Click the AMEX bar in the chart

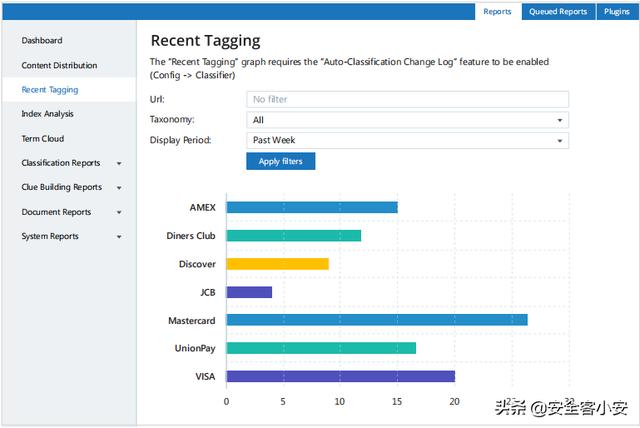312,207
